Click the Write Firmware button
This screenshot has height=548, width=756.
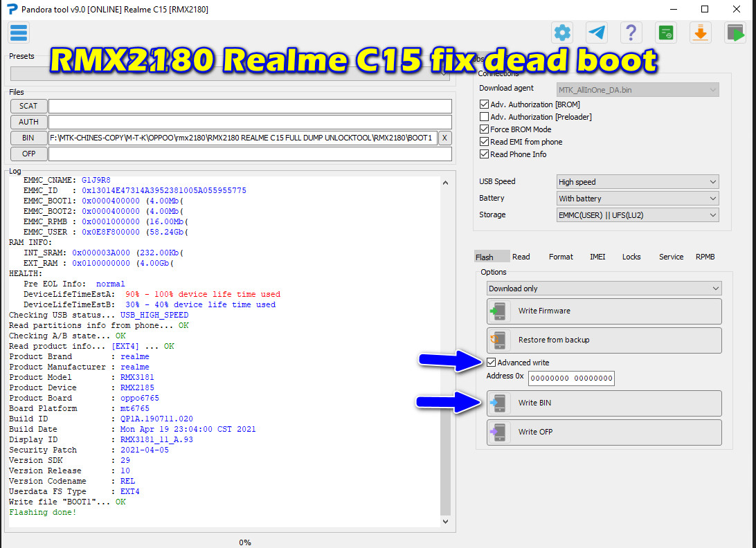[604, 311]
